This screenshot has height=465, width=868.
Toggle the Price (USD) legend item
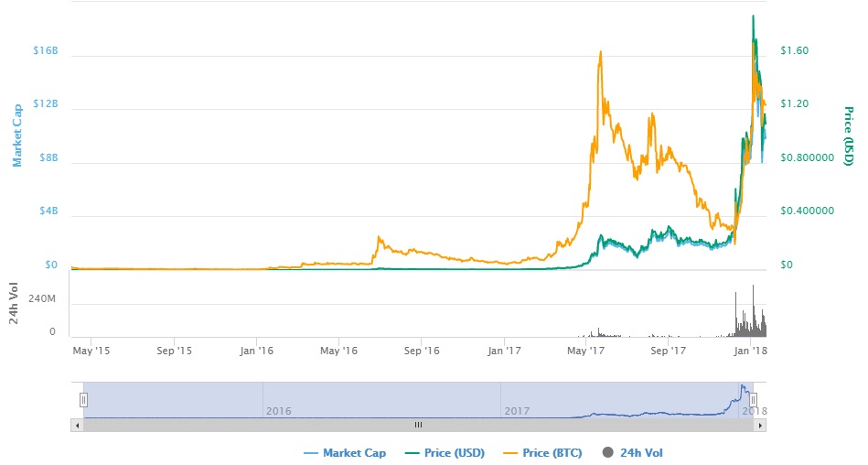click(453, 453)
